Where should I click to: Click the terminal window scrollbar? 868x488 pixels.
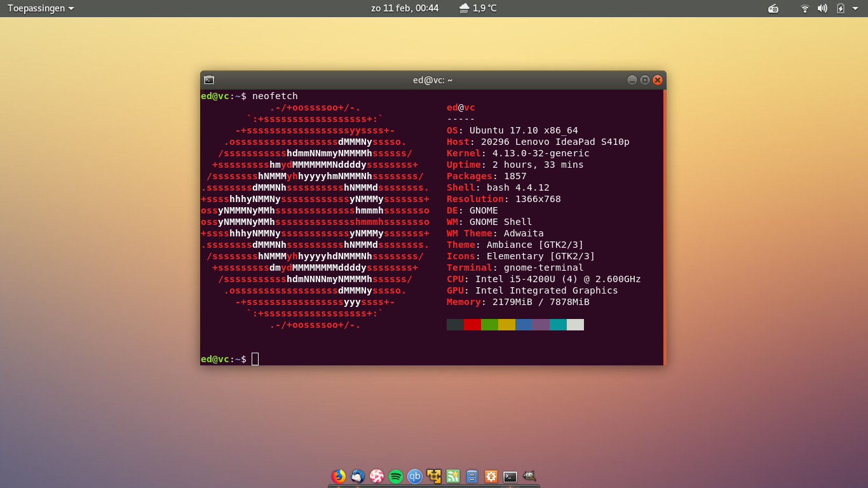(665, 227)
